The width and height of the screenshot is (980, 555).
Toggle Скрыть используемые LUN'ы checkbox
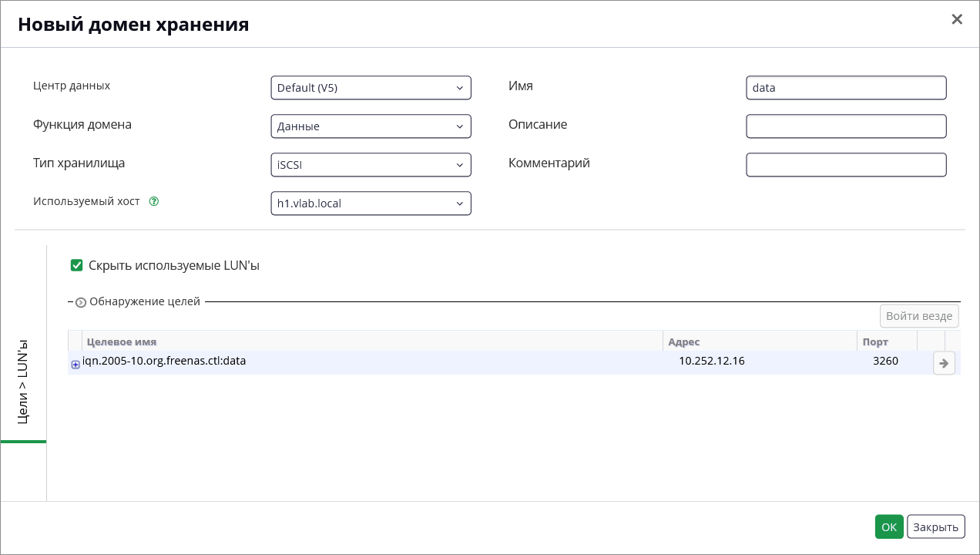(x=76, y=265)
